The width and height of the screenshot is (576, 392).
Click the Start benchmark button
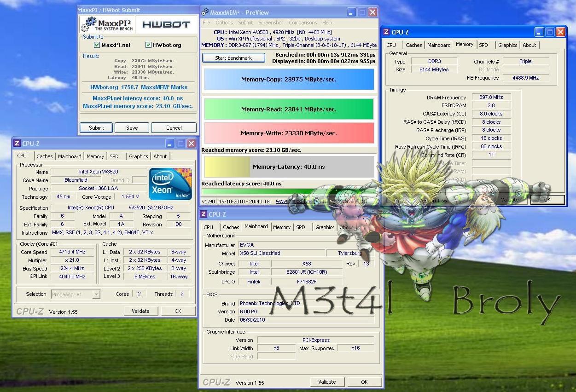point(233,58)
